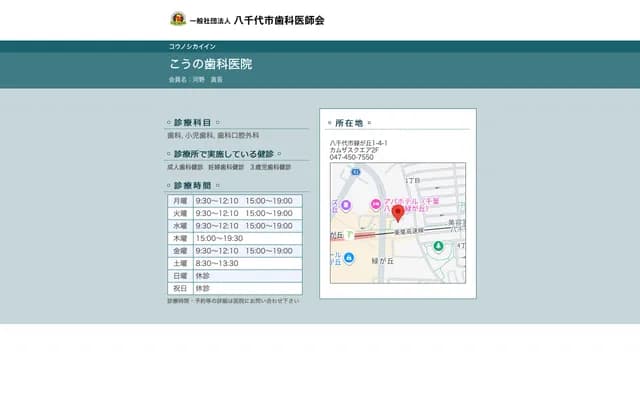The width and height of the screenshot is (640, 400).
Task: Click the 月曜 row hours 9:30~12:10
Action: pos(217,201)
